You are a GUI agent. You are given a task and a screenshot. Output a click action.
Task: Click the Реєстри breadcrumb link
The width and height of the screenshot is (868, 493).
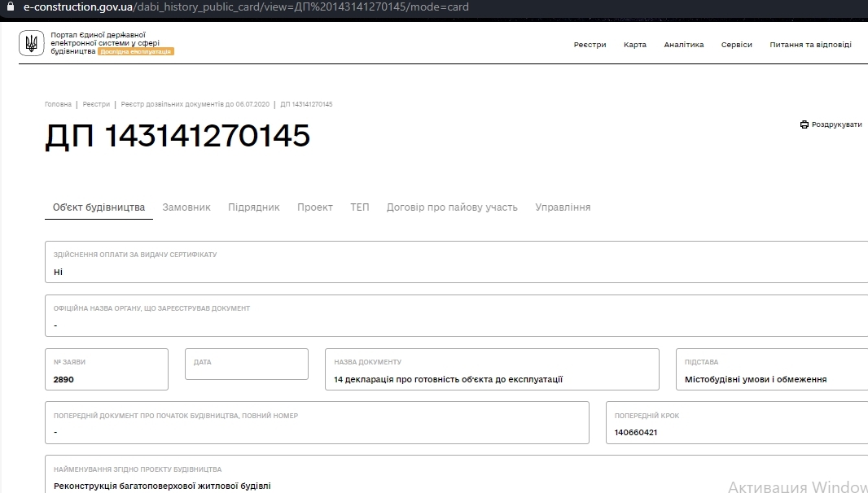coord(96,104)
